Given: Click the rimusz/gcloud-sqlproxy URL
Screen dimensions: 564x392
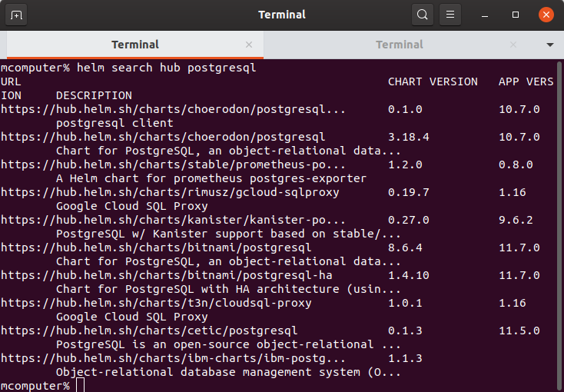Looking at the screenshot, I should tap(170, 193).
